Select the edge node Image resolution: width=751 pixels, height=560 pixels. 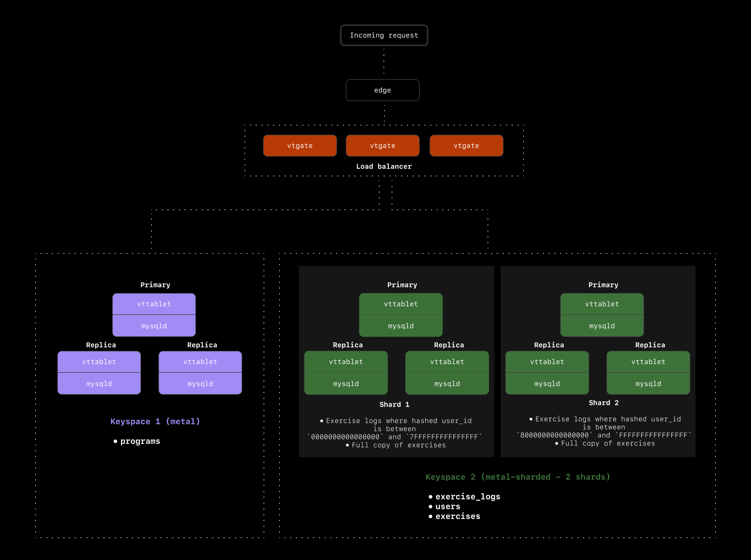tap(382, 90)
